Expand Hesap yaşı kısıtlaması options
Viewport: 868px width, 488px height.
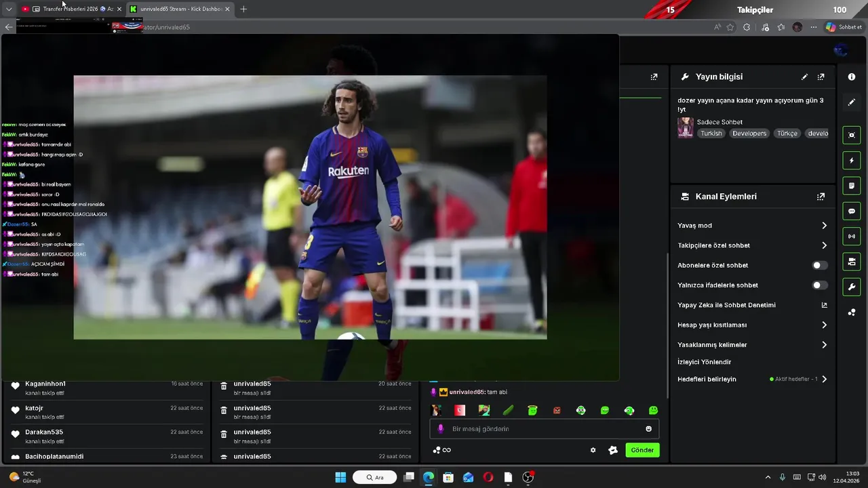[x=825, y=325]
